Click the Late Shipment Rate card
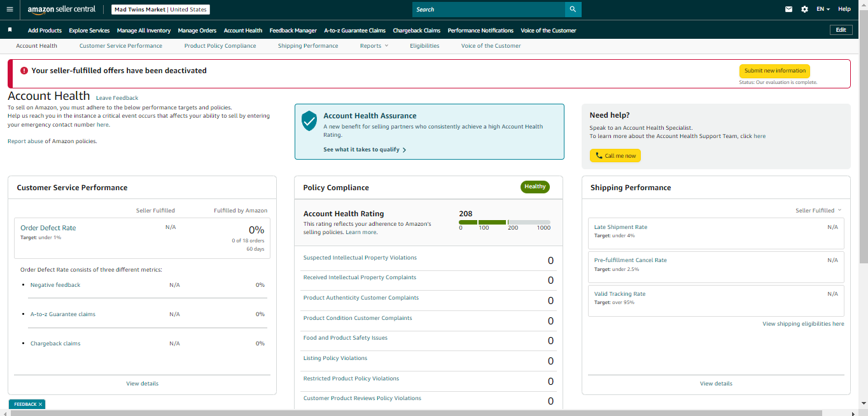The height and width of the screenshot is (416, 868). point(716,233)
